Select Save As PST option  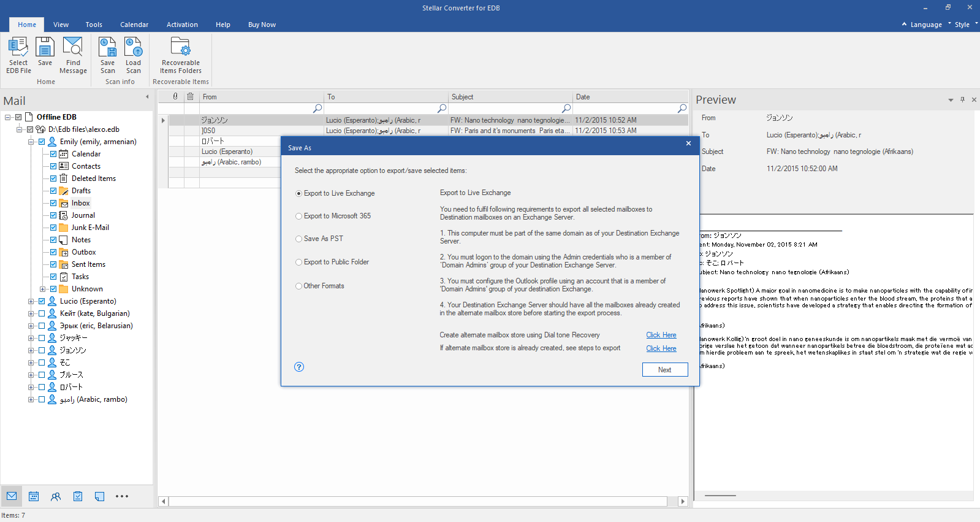pos(298,239)
